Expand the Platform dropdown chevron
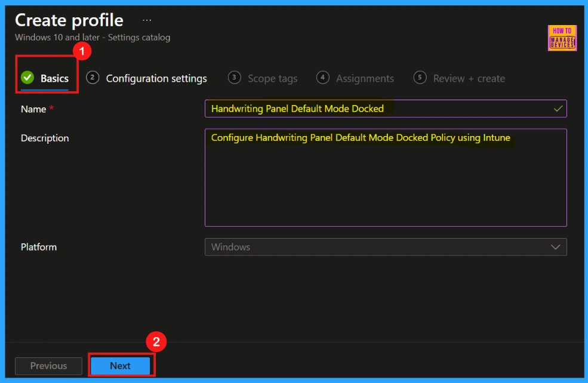Screen dimensions: 588x383 click(555, 247)
